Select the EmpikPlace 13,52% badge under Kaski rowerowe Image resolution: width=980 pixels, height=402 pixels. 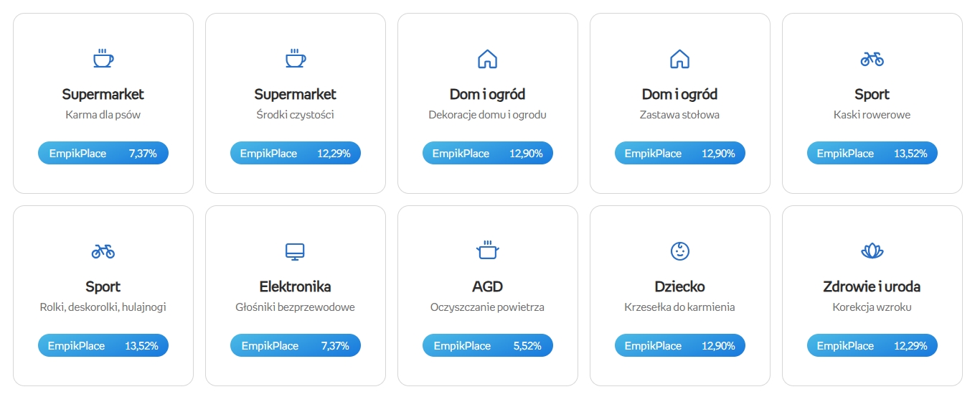pyautogui.click(x=872, y=153)
